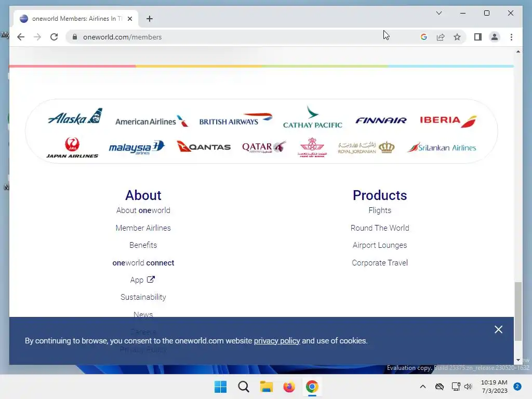
Task: Open the Alaska Airlines logo
Action: click(x=75, y=117)
